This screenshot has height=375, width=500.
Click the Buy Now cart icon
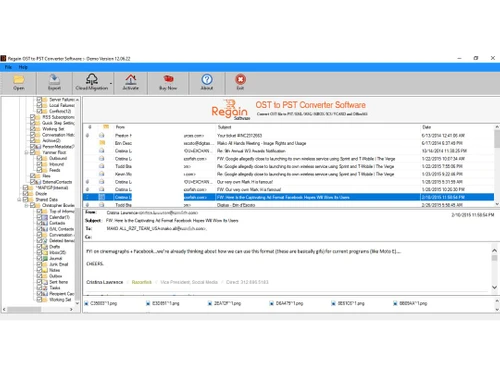168,79
